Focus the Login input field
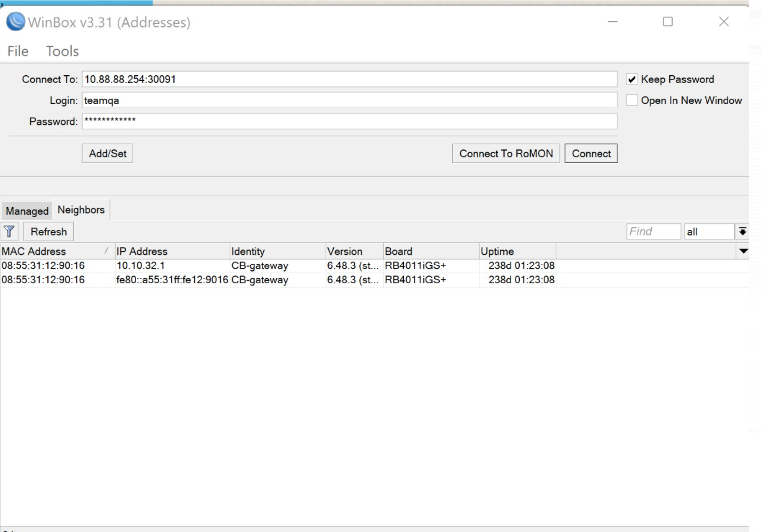This screenshot has height=532, width=761. pos(349,100)
